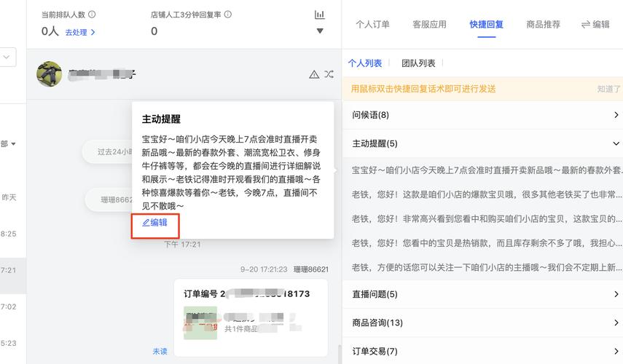Click the shuffle transfer conversation icon
Image resolution: width=623 pixels, height=364 pixels.
tap(329, 74)
